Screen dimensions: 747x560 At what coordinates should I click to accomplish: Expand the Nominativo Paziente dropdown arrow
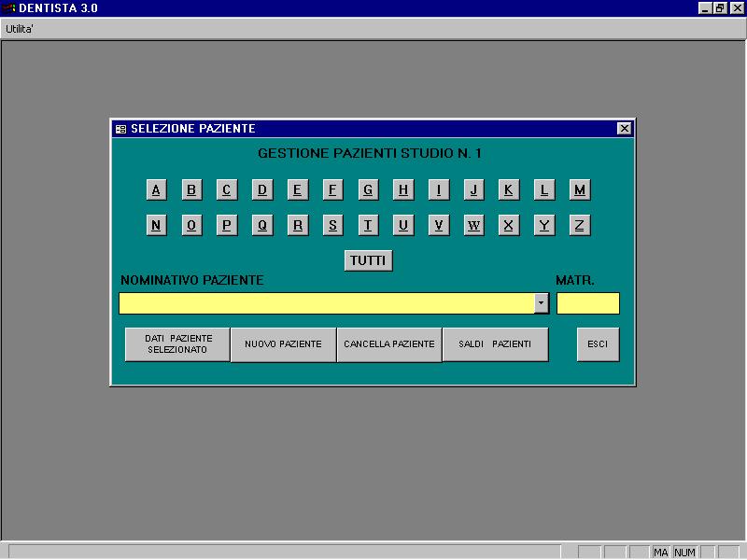point(542,303)
